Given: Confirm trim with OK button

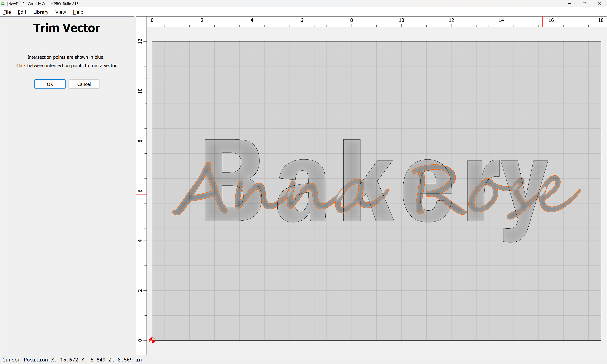Looking at the screenshot, I should [50, 84].
